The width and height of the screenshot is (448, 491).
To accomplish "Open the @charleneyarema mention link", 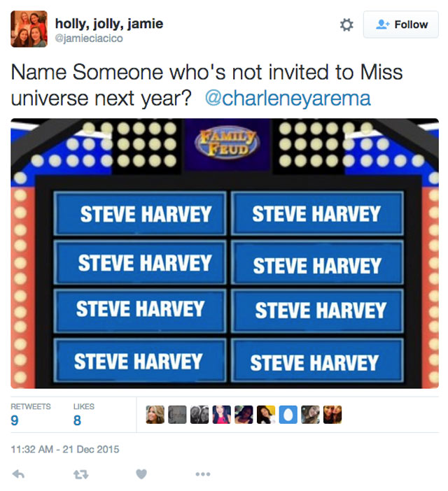I will tap(288, 98).
